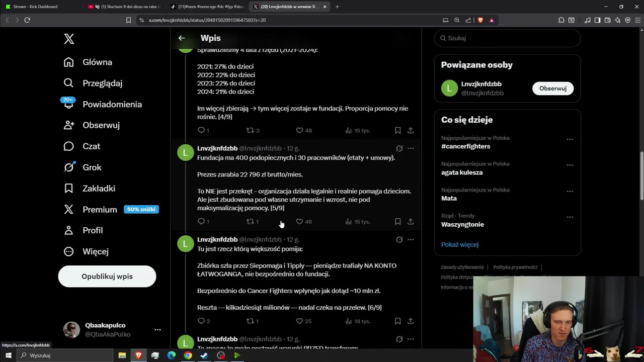644x362 pixels.
Task: Open Grok from the sidebar
Action: click(83, 167)
